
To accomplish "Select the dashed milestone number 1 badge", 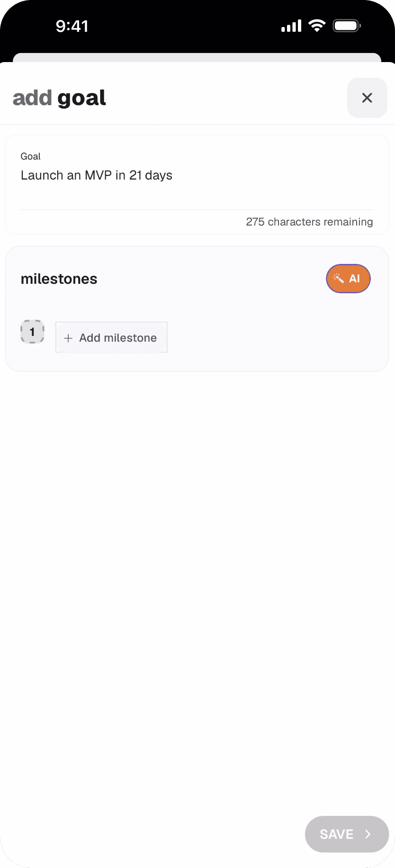I will 32,332.
